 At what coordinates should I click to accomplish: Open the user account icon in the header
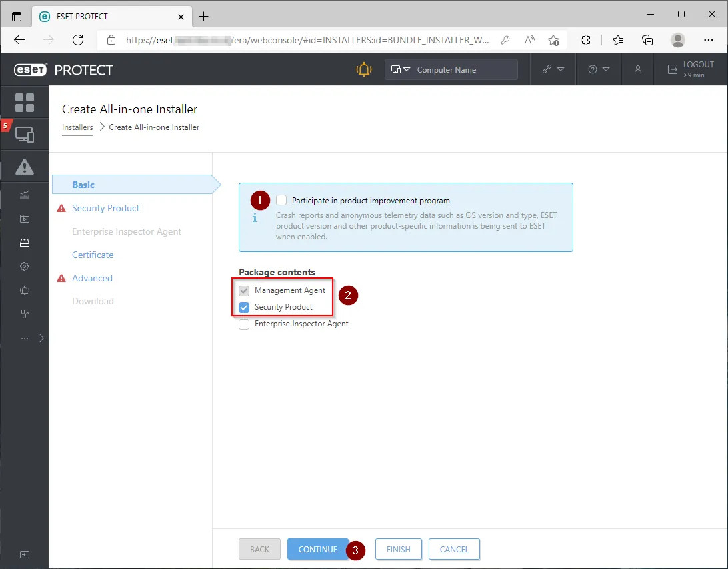point(638,69)
